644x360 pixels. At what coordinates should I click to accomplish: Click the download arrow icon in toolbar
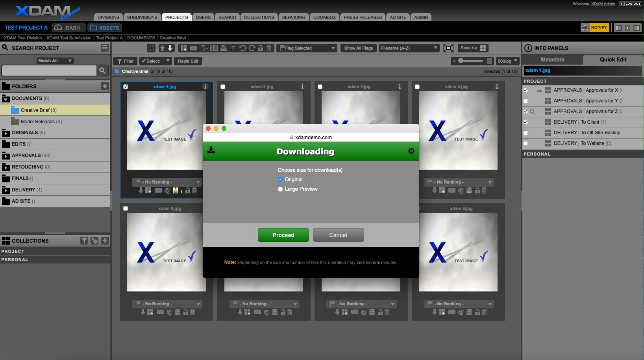(170, 48)
